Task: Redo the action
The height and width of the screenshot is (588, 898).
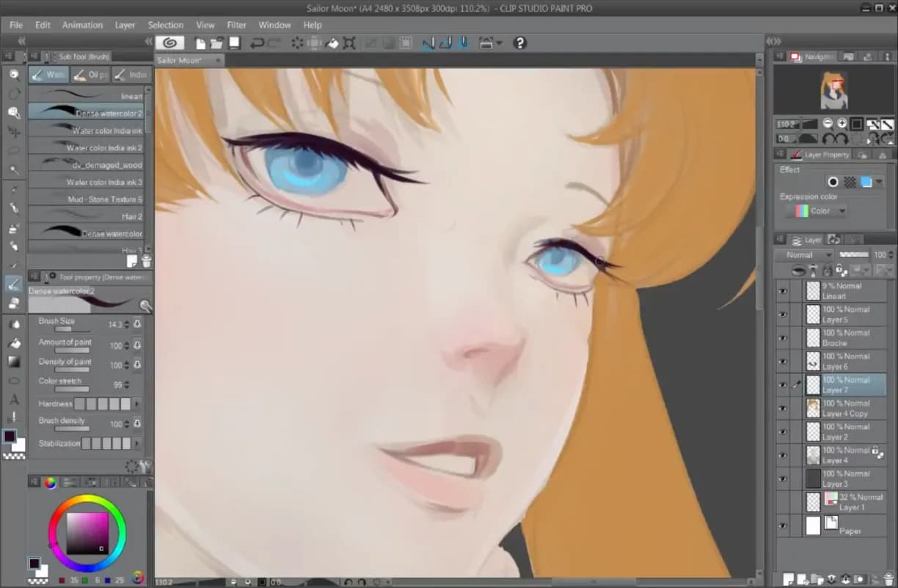Action: (274, 43)
